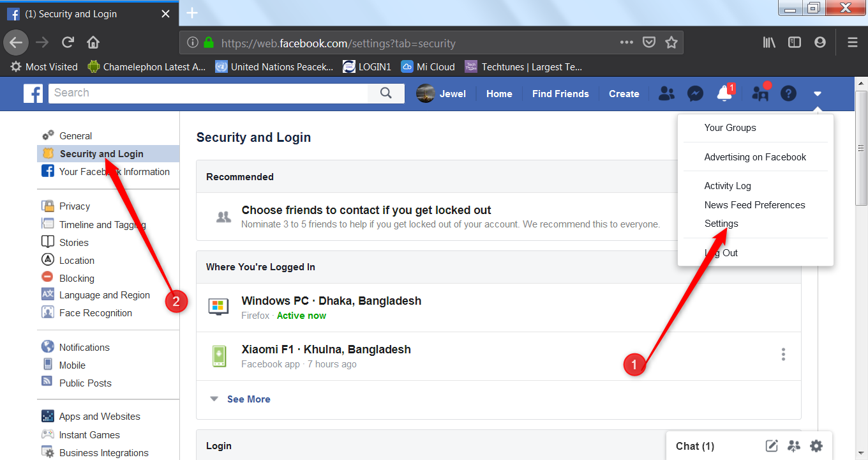Select Settings from the account menu

click(721, 224)
